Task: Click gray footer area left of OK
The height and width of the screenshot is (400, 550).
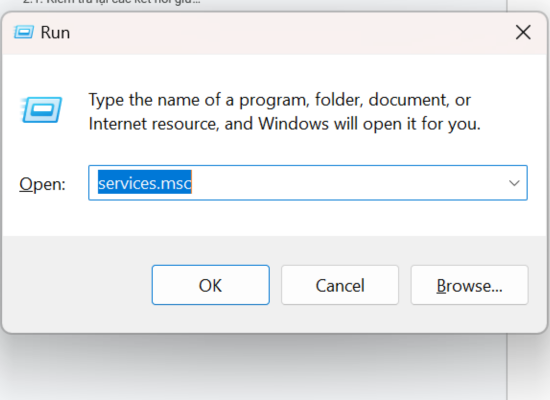Action: 77,285
